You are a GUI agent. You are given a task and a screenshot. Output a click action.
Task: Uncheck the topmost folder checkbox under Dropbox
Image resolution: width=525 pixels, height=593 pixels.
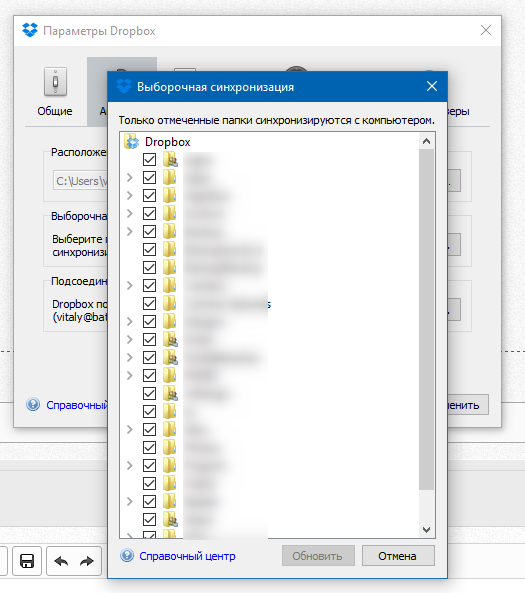[x=149, y=159]
